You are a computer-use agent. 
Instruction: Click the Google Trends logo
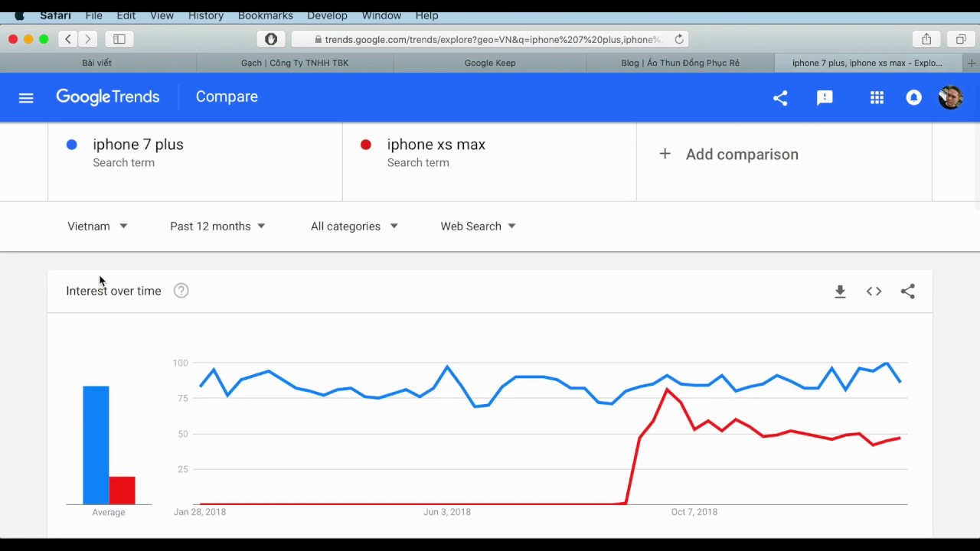[x=108, y=97]
